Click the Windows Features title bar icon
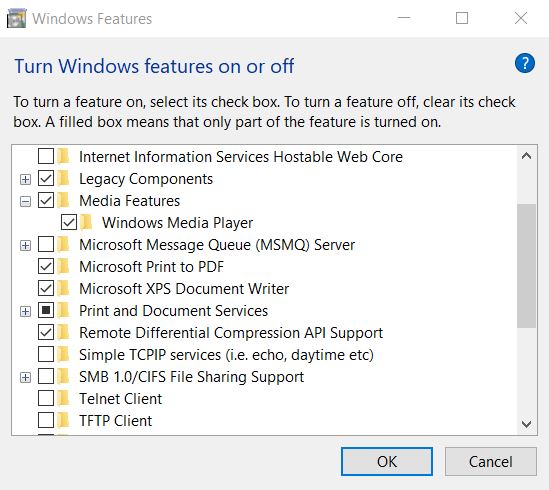549x490 pixels. pos(16,18)
